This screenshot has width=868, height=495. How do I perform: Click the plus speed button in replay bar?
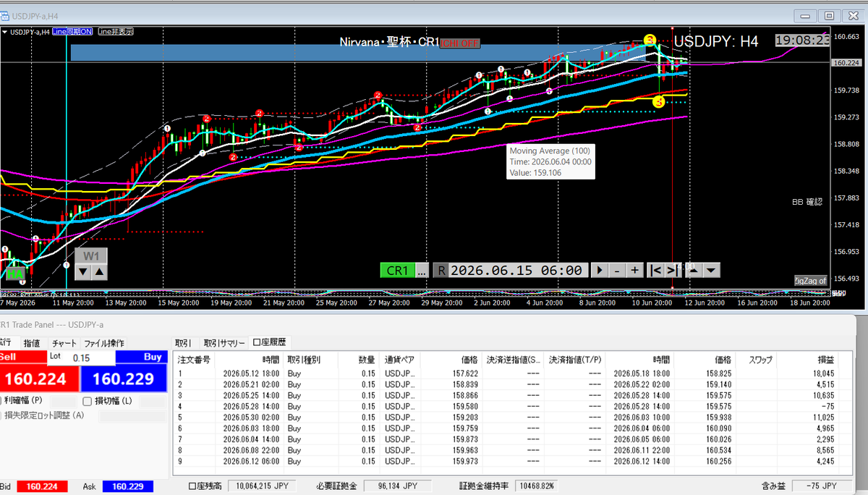coord(634,270)
